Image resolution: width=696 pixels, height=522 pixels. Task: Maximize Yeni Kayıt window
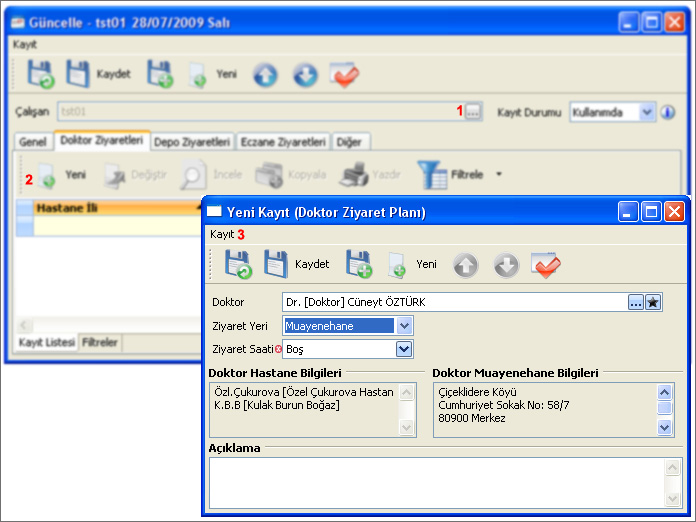coord(651,212)
